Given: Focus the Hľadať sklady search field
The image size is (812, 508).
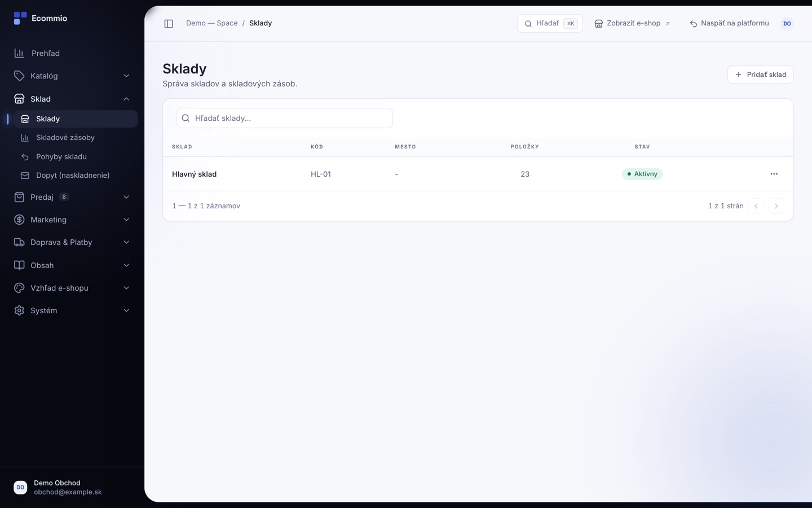Looking at the screenshot, I should pyautogui.click(x=285, y=118).
